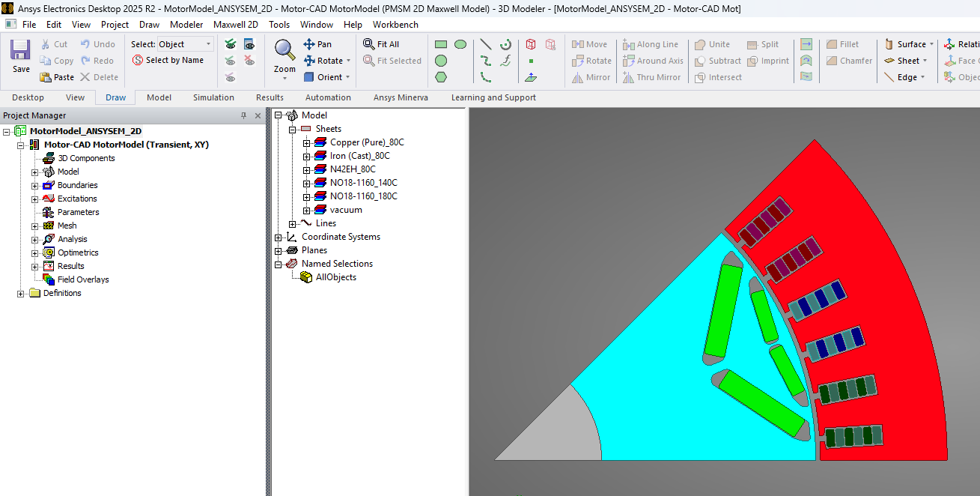Image resolution: width=980 pixels, height=496 pixels.
Task: Collapse the Sheets node
Action: tap(293, 129)
